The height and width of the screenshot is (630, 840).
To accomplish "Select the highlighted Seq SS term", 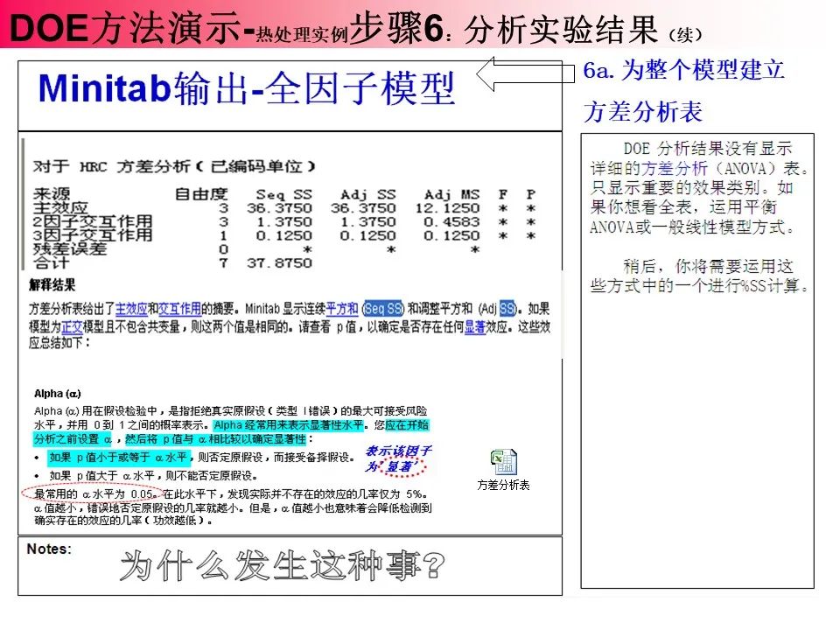I will pos(382,309).
